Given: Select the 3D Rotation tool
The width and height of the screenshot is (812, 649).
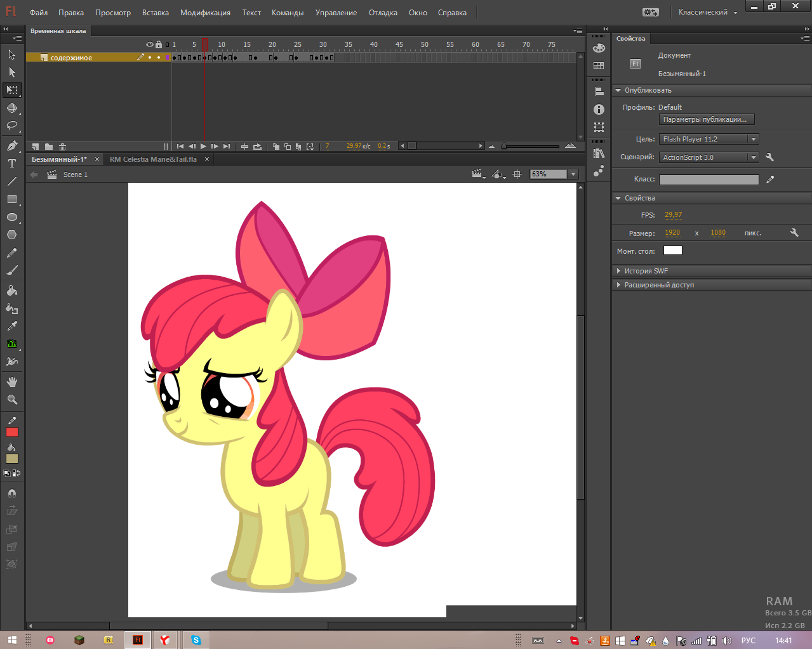Looking at the screenshot, I should coord(12,108).
